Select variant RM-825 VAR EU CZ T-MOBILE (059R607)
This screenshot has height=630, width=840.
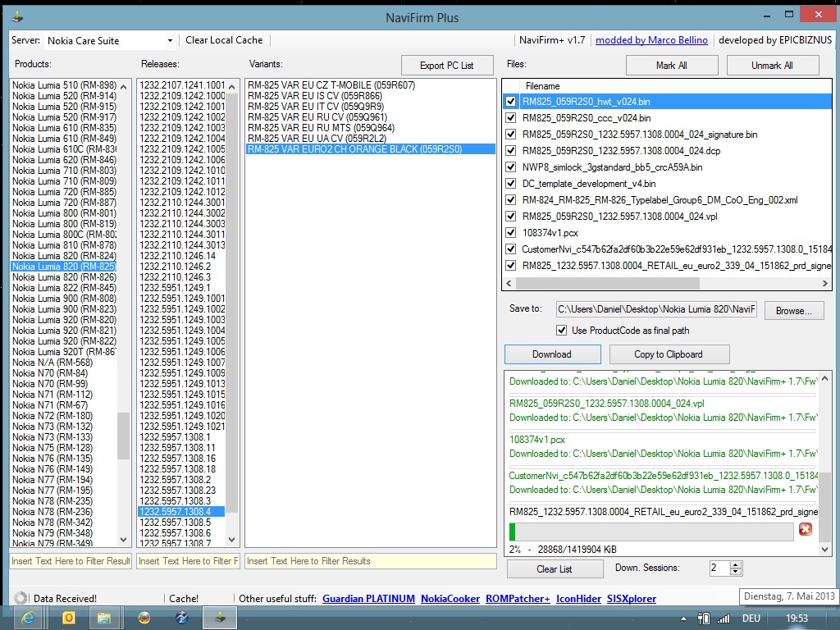tap(370, 85)
